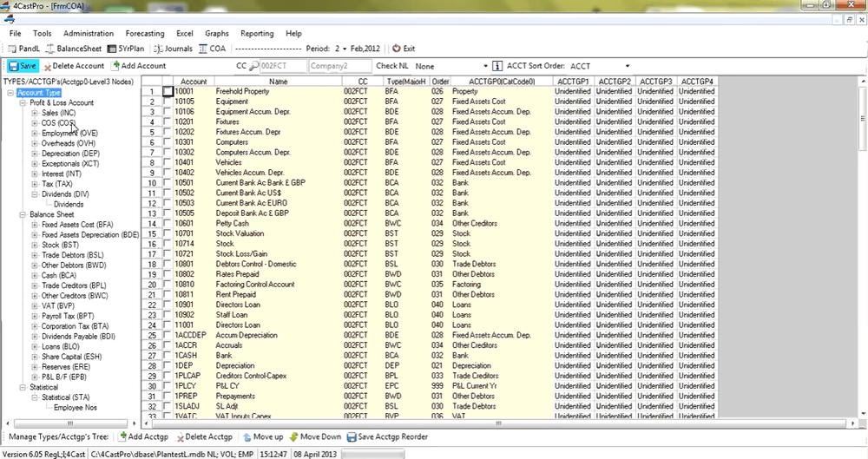
Task: Expand the Statistical (STA) node
Action: (35, 397)
